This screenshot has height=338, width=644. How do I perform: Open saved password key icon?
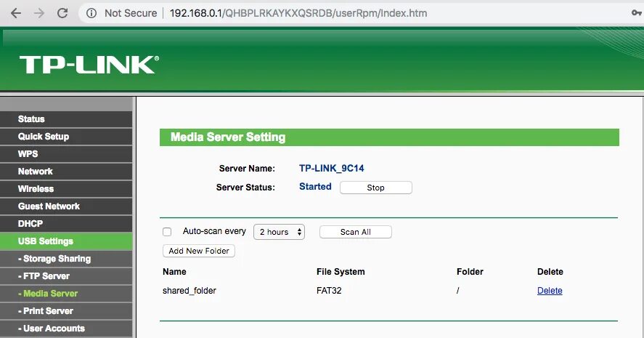(637, 13)
